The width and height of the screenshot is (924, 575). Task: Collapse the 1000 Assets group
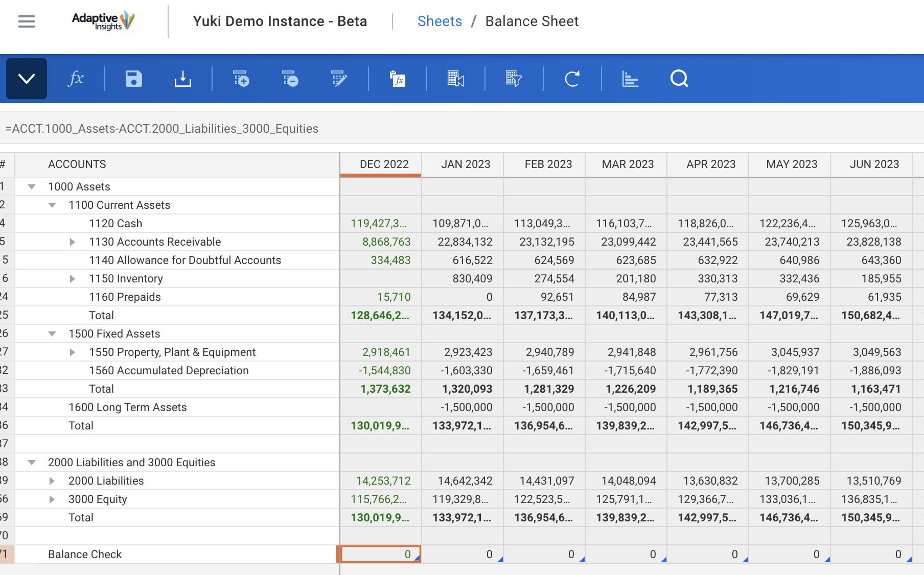tap(32, 187)
